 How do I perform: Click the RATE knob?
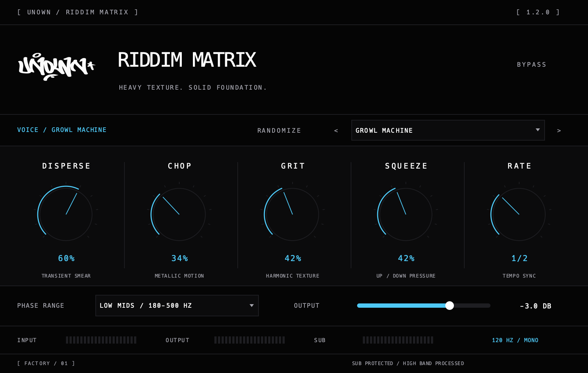click(519, 214)
